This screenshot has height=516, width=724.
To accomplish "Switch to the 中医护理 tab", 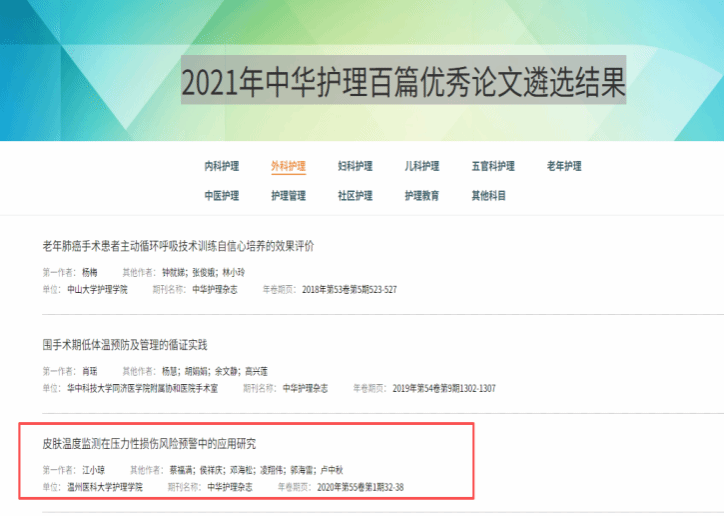I will coord(221,196).
